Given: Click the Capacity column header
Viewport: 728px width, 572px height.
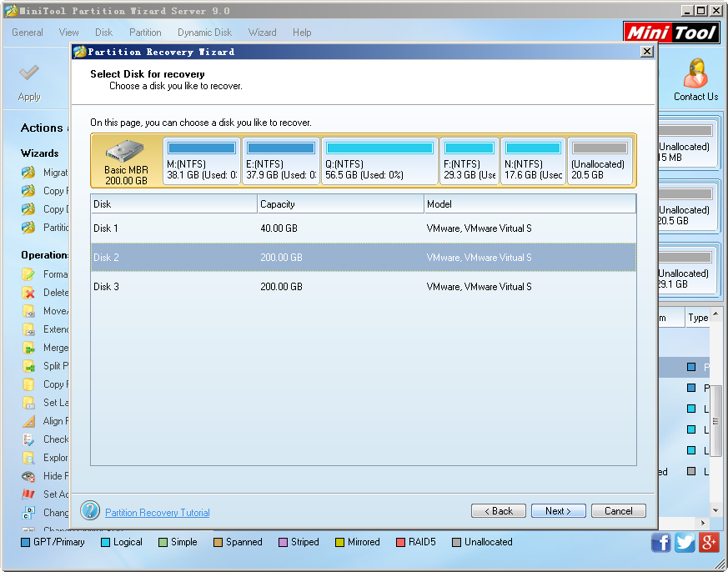Looking at the screenshot, I should (x=340, y=203).
